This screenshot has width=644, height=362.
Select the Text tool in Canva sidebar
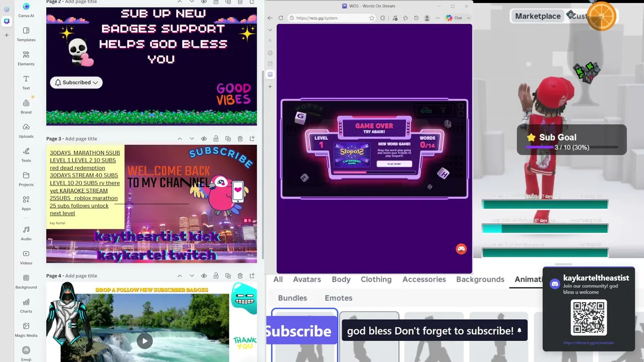pyautogui.click(x=26, y=82)
